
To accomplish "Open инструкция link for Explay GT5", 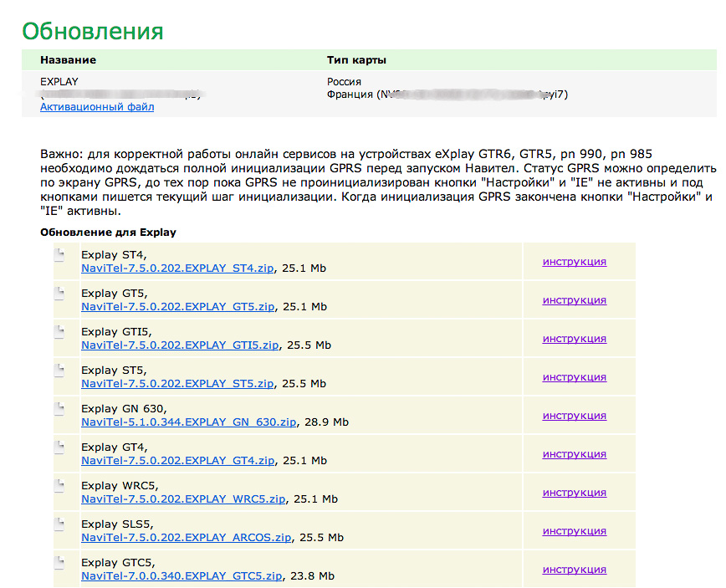I will pyautogui.click(x=574, y=300).
